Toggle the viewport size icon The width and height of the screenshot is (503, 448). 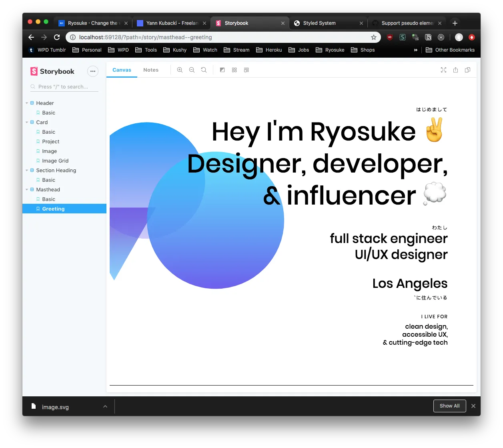click(246, 70)
